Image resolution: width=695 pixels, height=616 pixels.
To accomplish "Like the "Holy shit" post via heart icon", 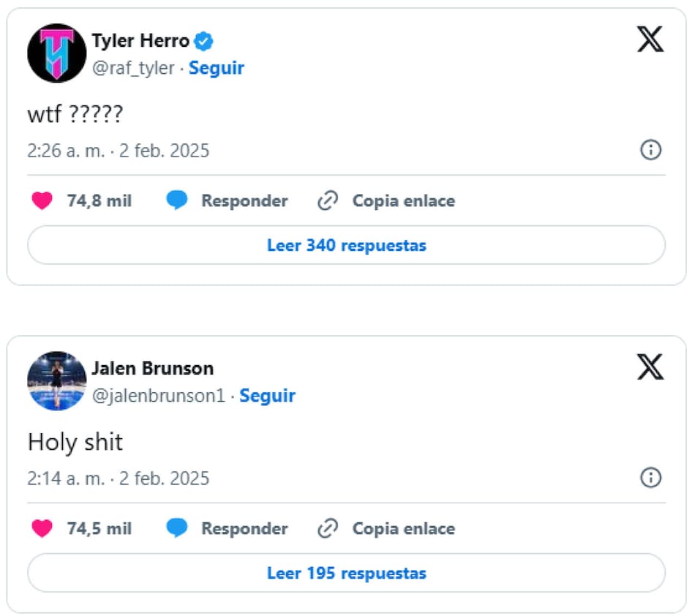I will point(42,528).
